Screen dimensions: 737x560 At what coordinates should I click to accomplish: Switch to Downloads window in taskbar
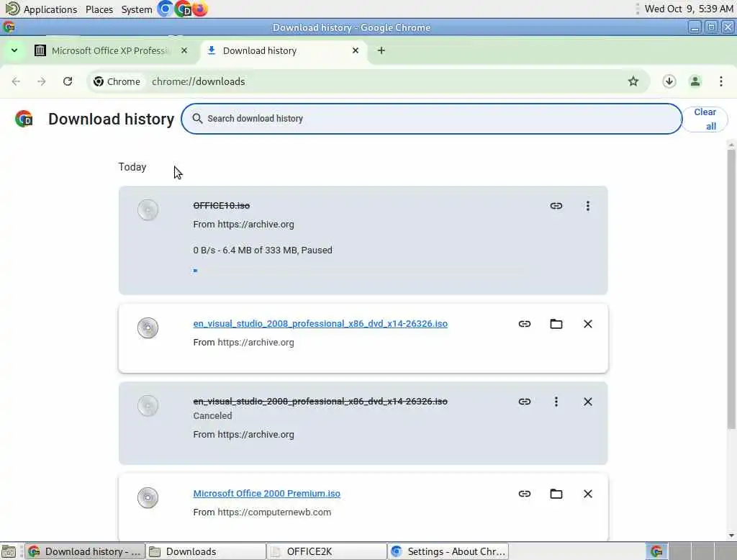(x=206, y=551)
